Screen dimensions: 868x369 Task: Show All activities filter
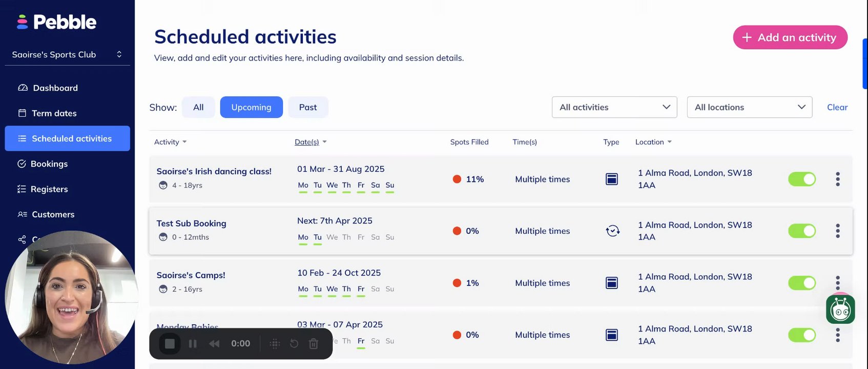click(198, 107)
